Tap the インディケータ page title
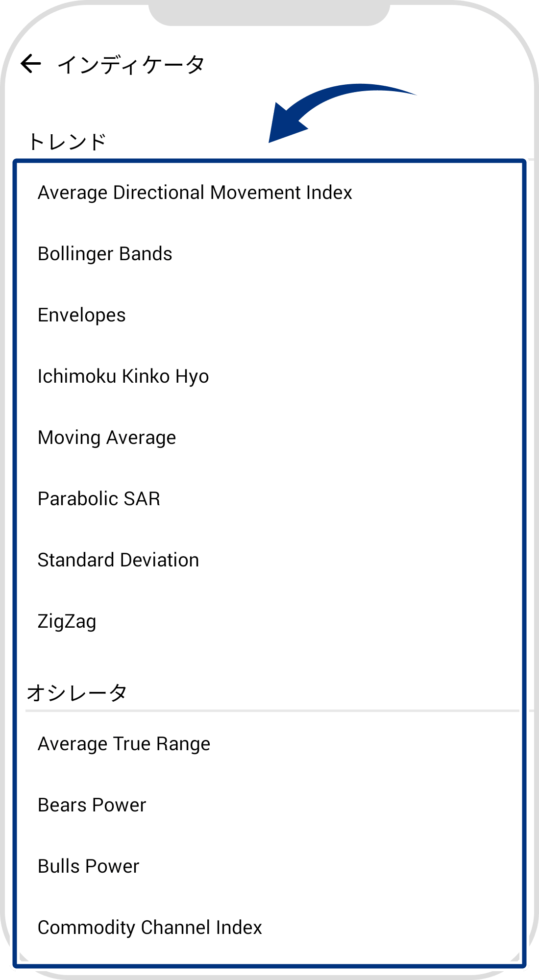 (x=131, y=65)
